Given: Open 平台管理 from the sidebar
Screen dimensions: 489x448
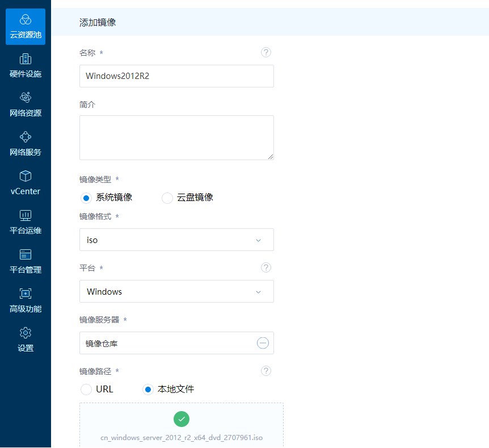Looking at the screenshot, I should point(26,262).
